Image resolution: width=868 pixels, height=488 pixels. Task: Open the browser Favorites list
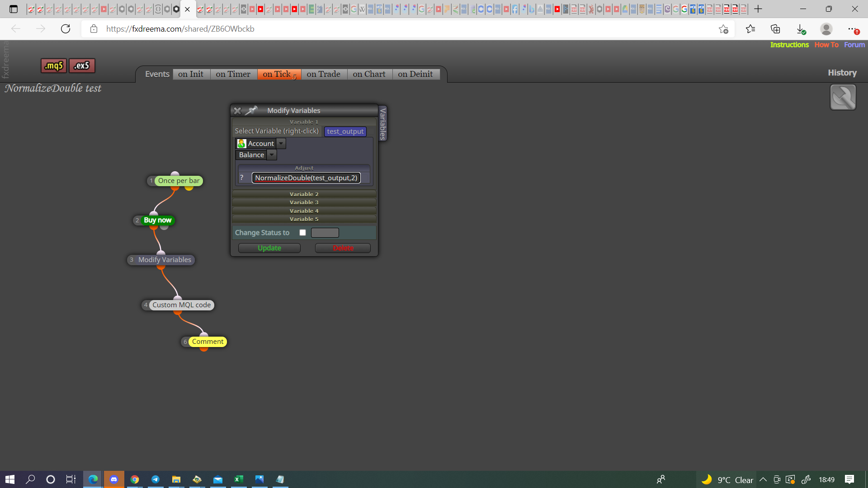750,29
